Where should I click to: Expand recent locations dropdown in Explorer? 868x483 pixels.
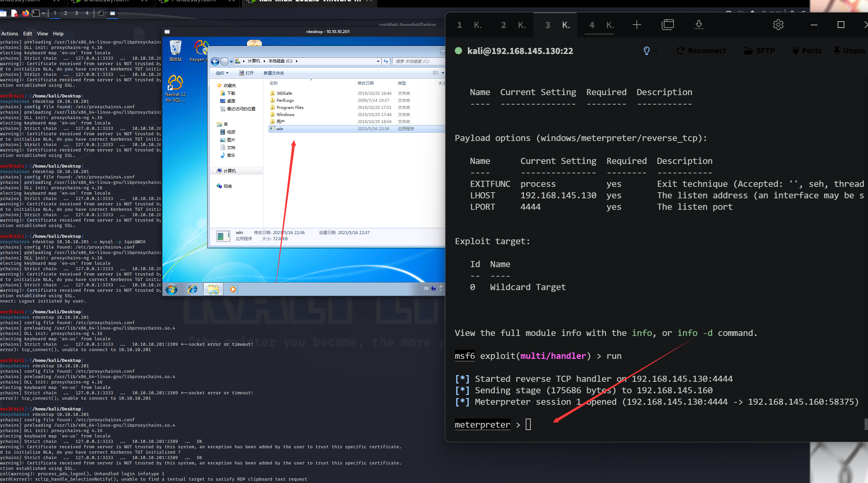click(x=231, y=62)
